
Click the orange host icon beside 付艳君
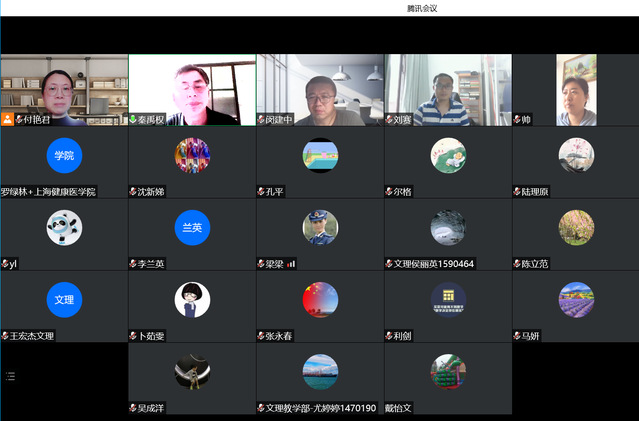click(x=8, y=119)
